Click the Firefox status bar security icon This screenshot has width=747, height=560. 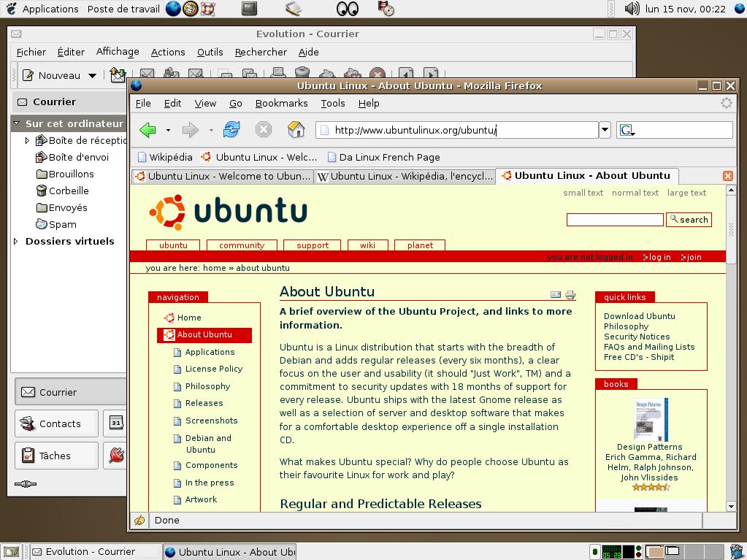point(139,520)
